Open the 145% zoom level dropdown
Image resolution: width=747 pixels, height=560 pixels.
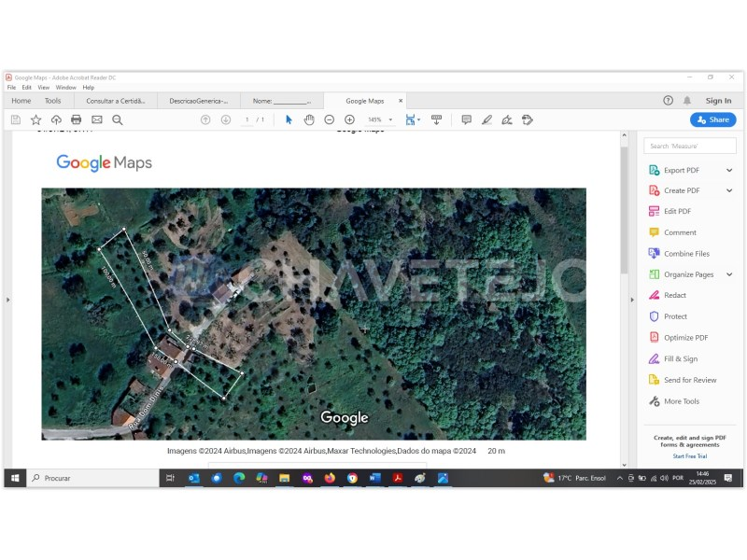pos(390,119)
